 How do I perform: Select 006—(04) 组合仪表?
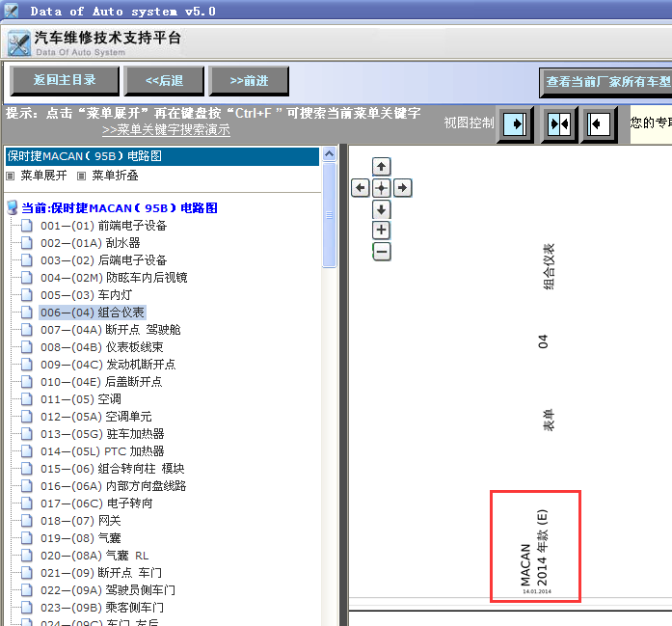click(93, 313)
